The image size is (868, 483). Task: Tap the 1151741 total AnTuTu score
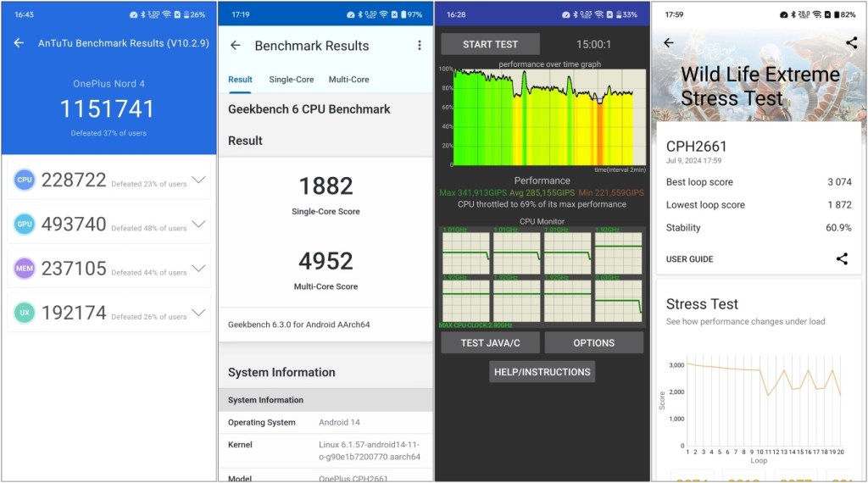108,109
